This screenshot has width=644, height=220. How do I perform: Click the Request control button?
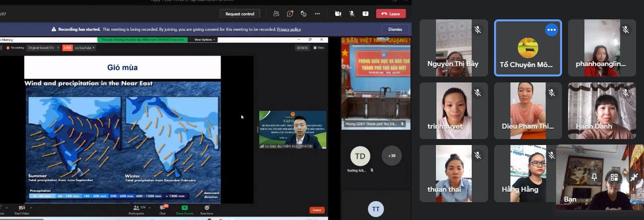(240, 14)
